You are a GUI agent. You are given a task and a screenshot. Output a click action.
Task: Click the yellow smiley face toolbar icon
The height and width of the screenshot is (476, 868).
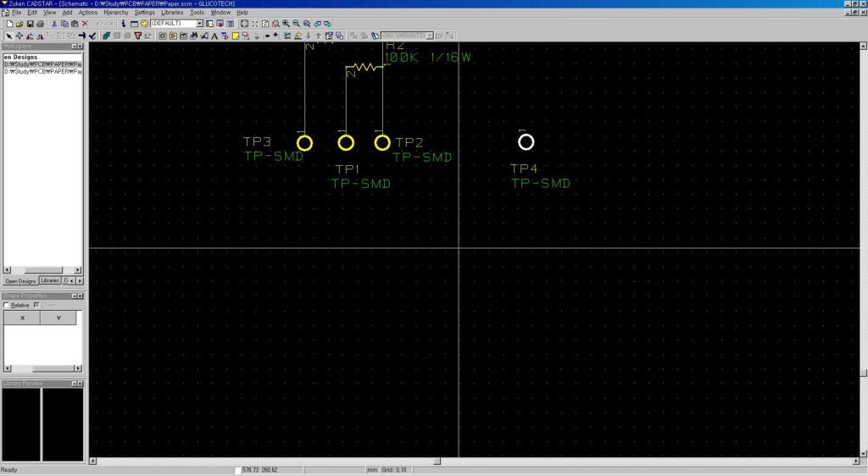144,24
